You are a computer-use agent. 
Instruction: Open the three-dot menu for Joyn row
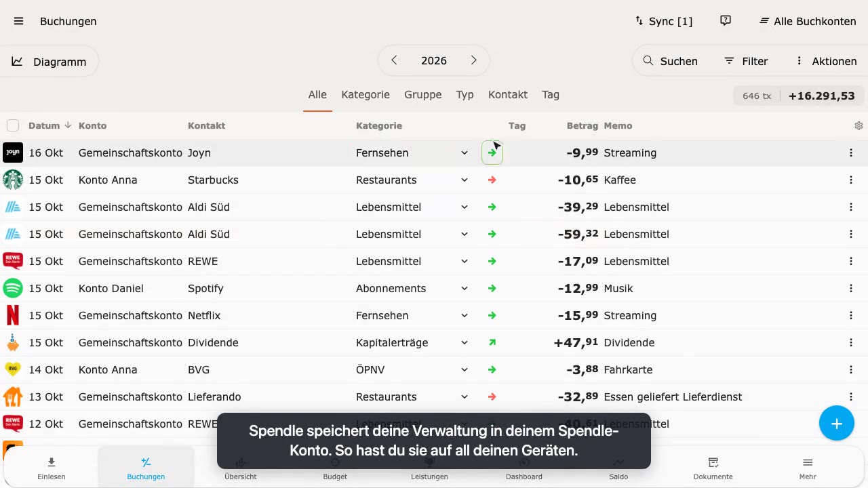pyautogui.click(x=851, y=152)
